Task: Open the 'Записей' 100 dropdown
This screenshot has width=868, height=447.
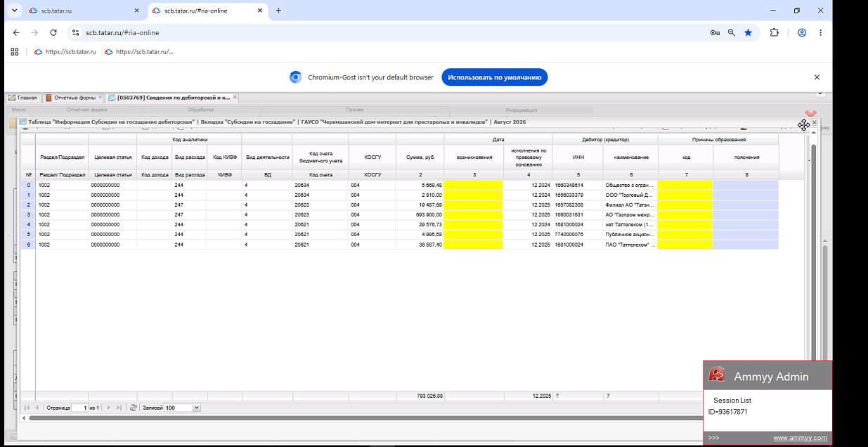Action: (196, 408)
